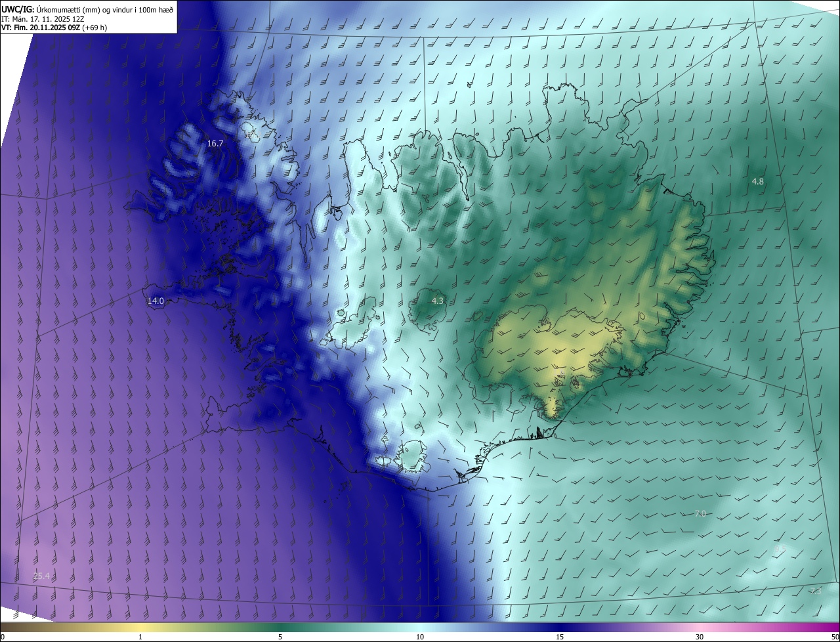Click the 15 tick label on the color scale

click(x=560, y=637)
